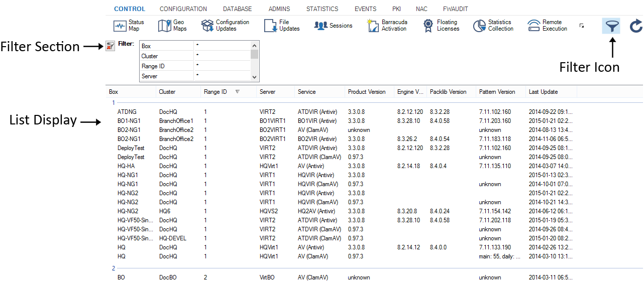Image resolution: width=644 pixels, height=286 pixels.
Task: Click the Box filter value field
Action: 222,46
